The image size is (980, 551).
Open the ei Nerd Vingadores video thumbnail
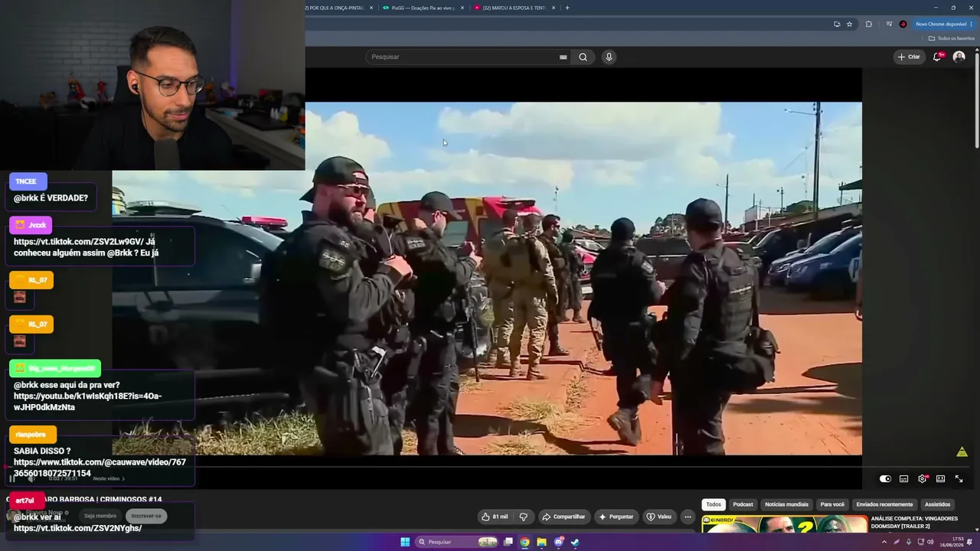point(784,525)
